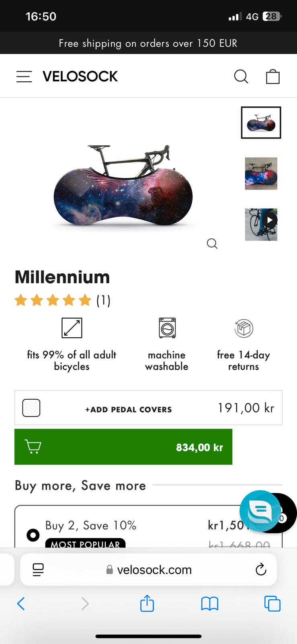Tap the search magnifier icon in header

[x=241, y=76]
